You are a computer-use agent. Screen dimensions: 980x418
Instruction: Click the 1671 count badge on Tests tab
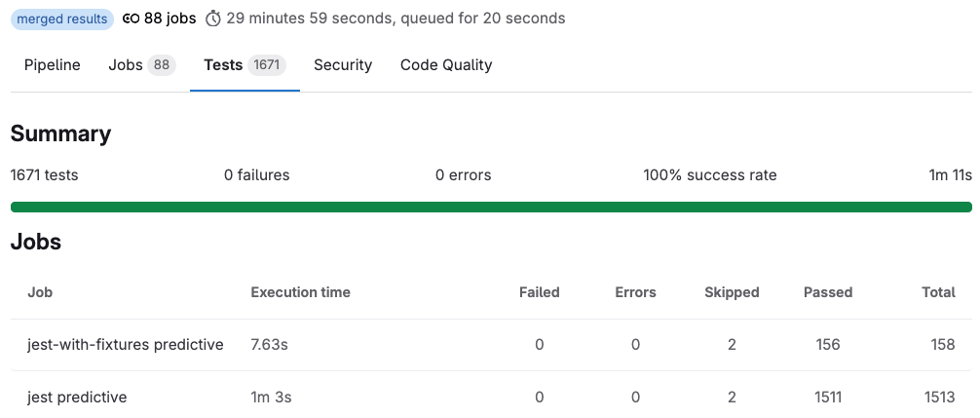pos(267,65)
